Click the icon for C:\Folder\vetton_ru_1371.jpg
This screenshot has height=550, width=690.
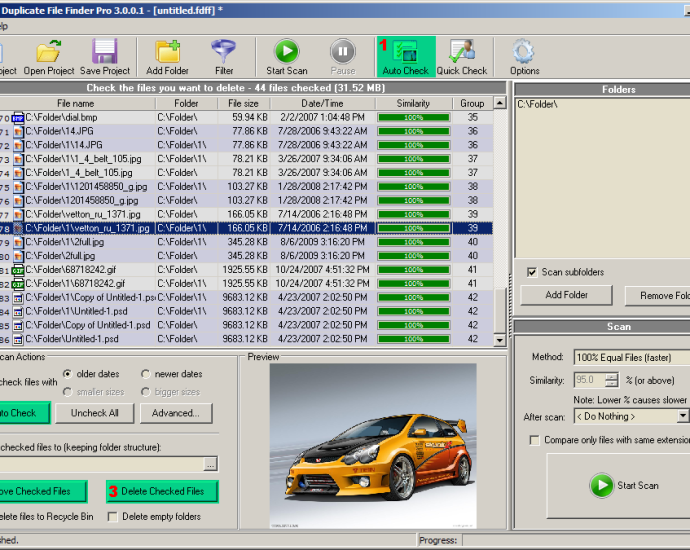[x=18, y=215]
